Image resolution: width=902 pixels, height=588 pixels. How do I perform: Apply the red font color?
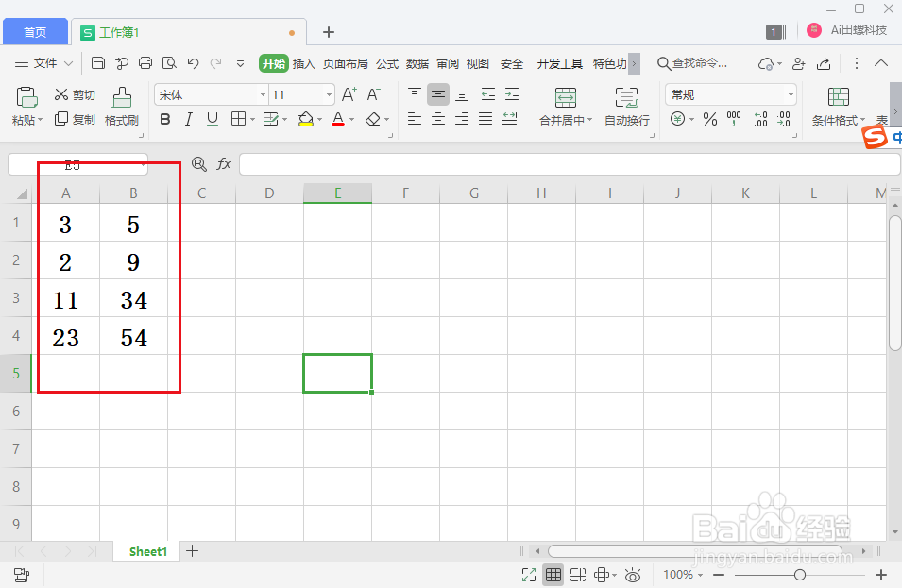click(x=338, y=119)
